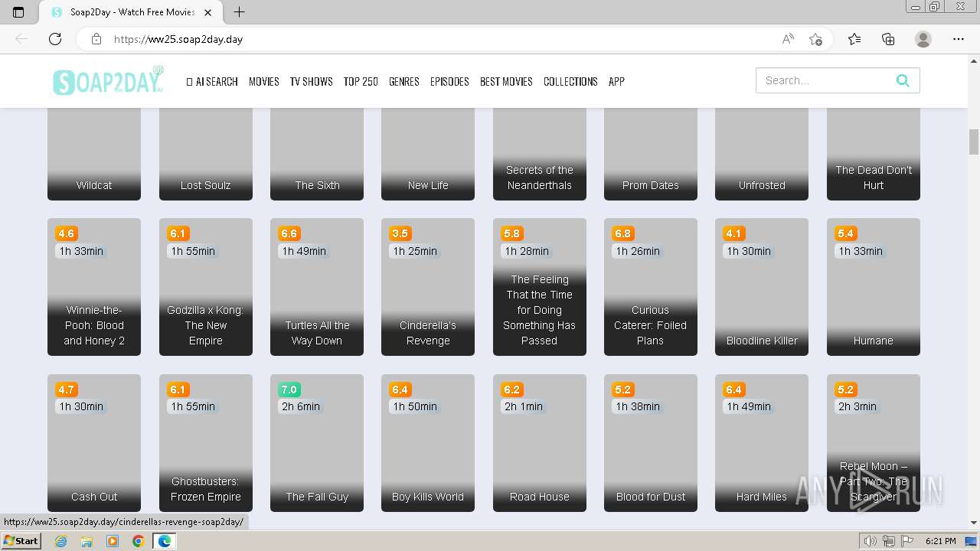The width and height of the screenshot is (980, 551).
Task: Open Cinderella's Revenge movie card
Action: [x=428, y=287]
